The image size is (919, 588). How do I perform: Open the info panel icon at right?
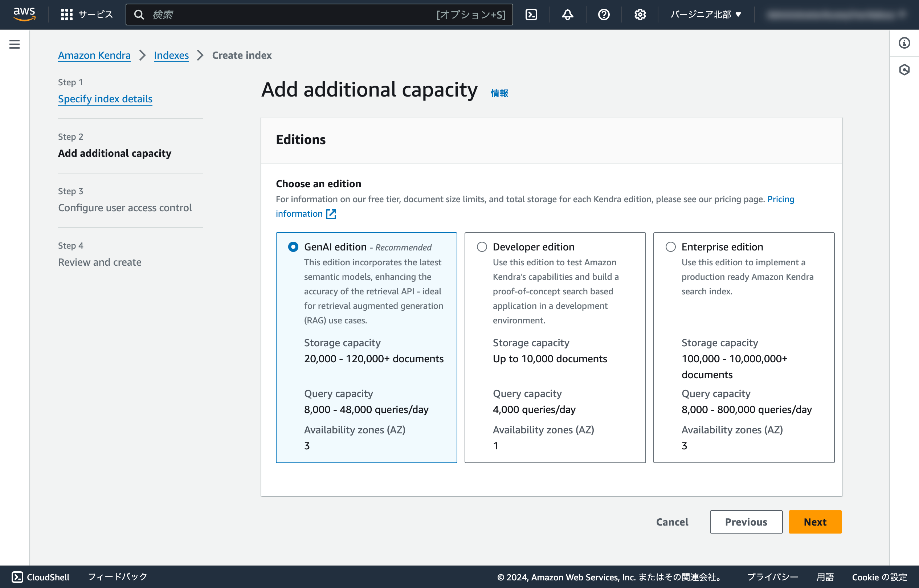click(904, 43)
